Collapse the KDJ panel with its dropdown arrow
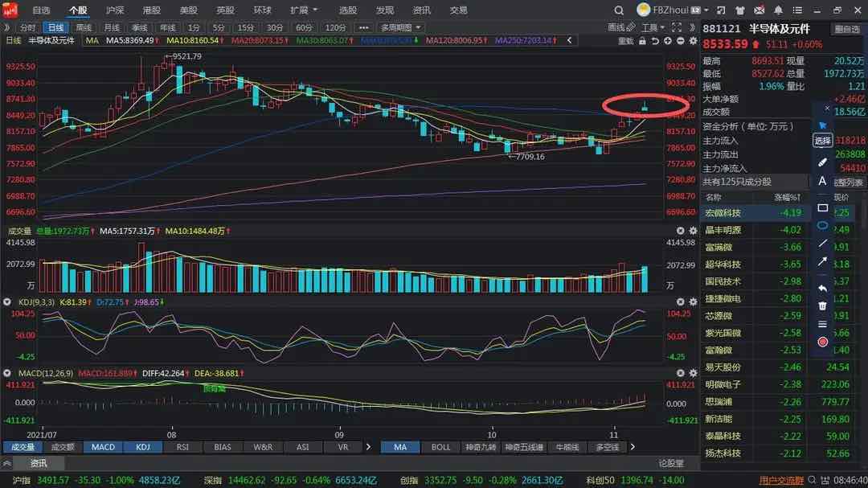868x488 pixels. coord(7,301)
